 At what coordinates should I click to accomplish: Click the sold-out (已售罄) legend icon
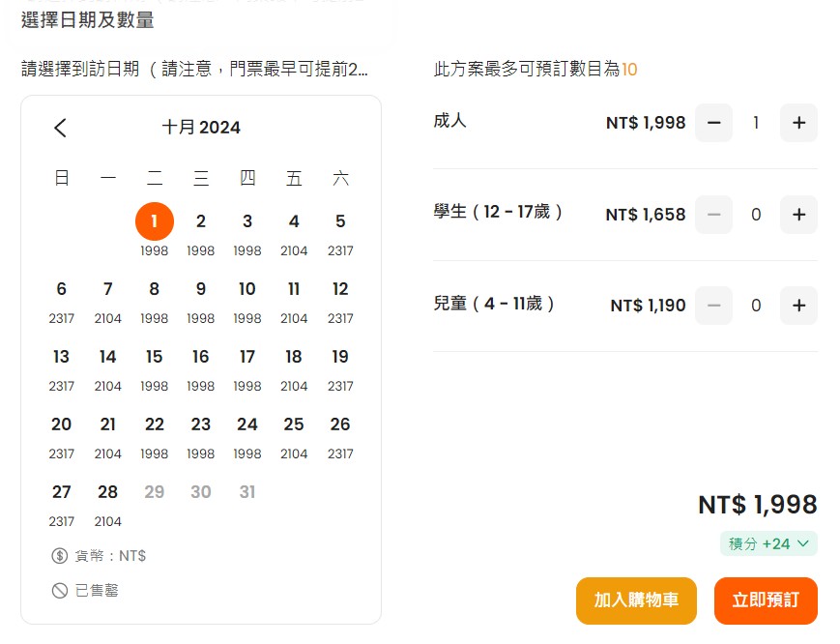(x=60, y=591)
